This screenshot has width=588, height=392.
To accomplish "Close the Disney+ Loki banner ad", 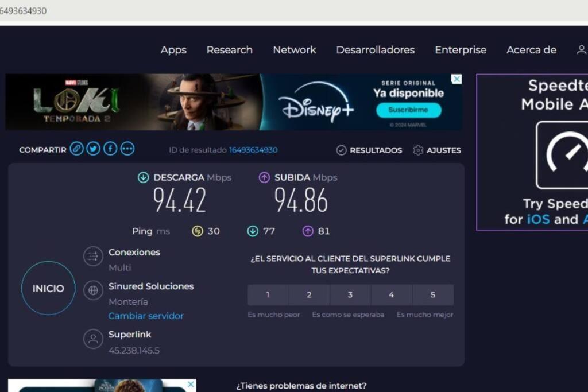I will pos(457,79).
